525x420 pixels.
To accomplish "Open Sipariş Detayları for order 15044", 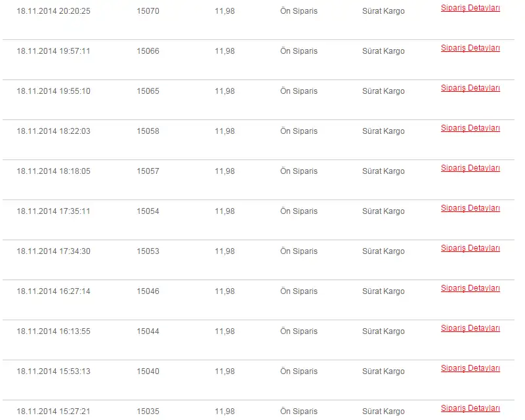I will (470, 328).
